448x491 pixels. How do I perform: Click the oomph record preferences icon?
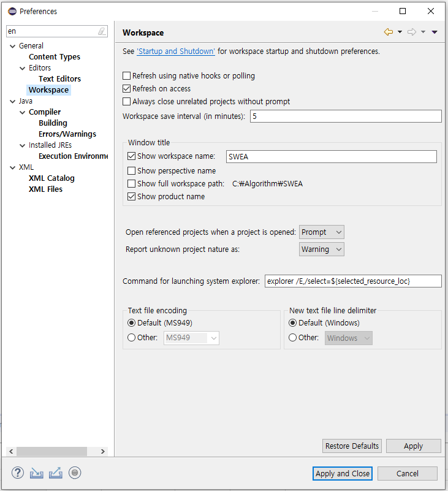[x=75, y=473]
